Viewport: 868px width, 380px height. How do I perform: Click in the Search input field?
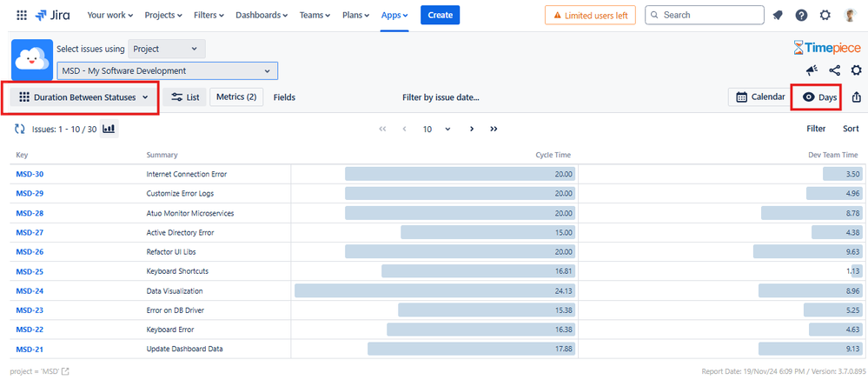tap(704, 16)
